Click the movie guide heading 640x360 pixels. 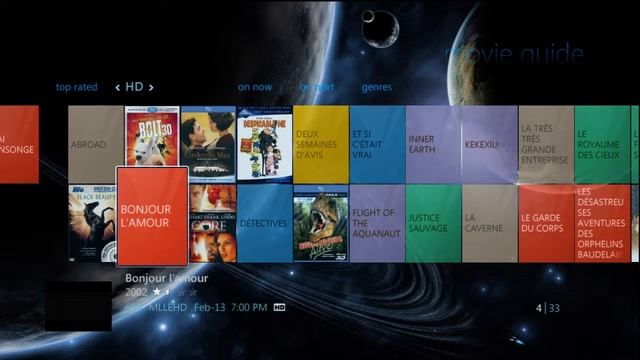click(x=514, y=53)
